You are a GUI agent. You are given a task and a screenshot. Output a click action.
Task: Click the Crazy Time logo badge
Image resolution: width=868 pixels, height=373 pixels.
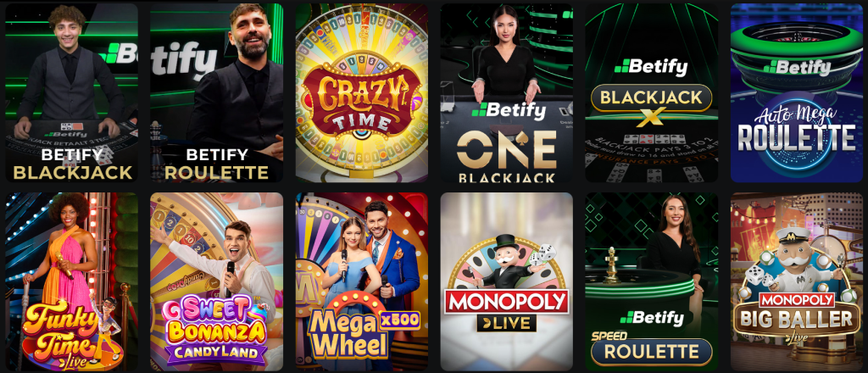pyautogui.click(x=361, y=102)
